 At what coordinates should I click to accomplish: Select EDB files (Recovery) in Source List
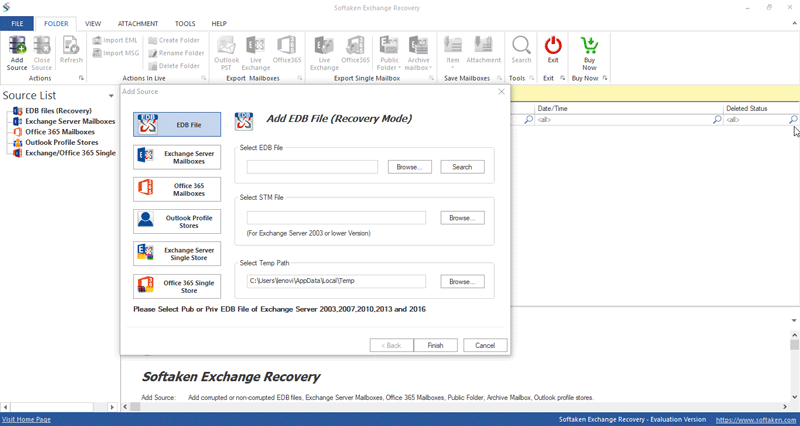(x=58, y=111)
